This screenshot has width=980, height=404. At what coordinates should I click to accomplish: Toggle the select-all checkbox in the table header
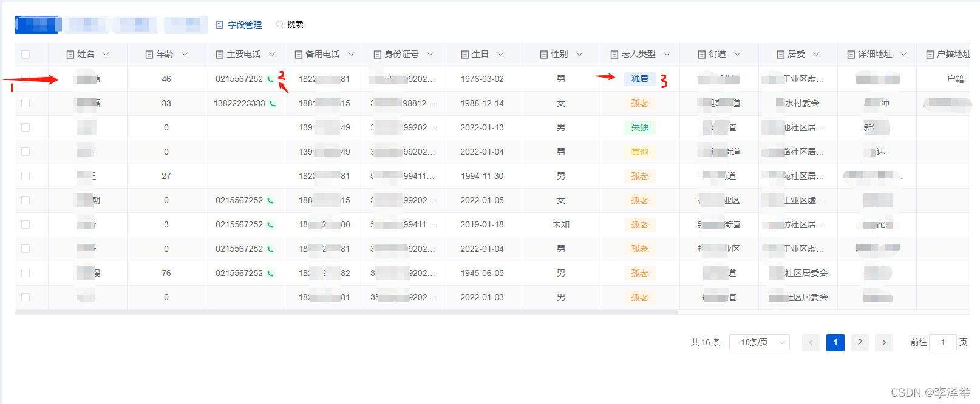pyautogui.click(x=26, y=55)
